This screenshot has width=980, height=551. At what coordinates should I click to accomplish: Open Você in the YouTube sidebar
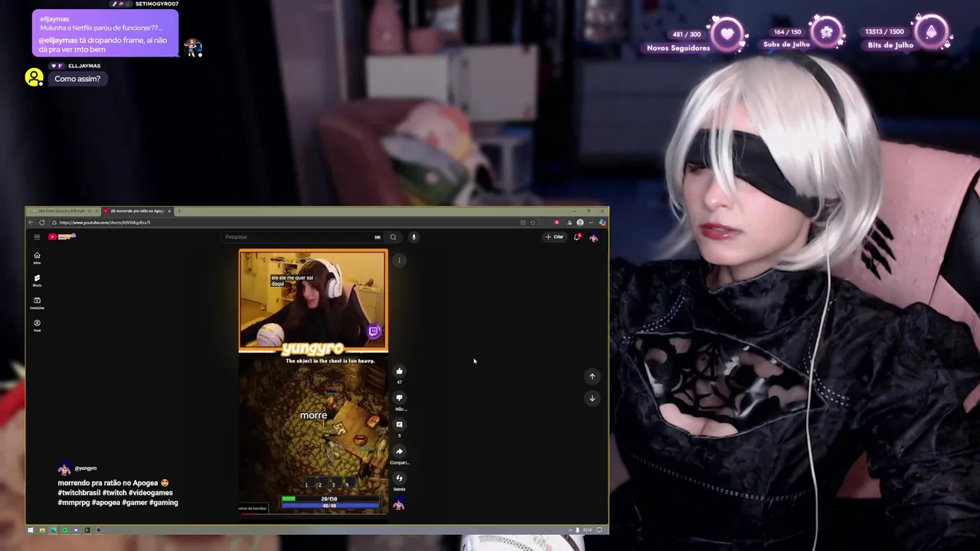(x=37, y=325)
